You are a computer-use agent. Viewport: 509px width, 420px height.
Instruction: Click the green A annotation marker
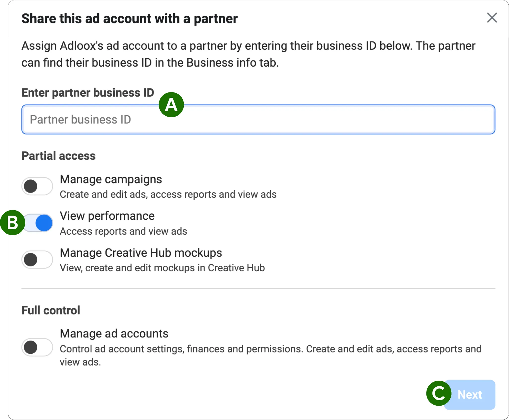point(171,105)
